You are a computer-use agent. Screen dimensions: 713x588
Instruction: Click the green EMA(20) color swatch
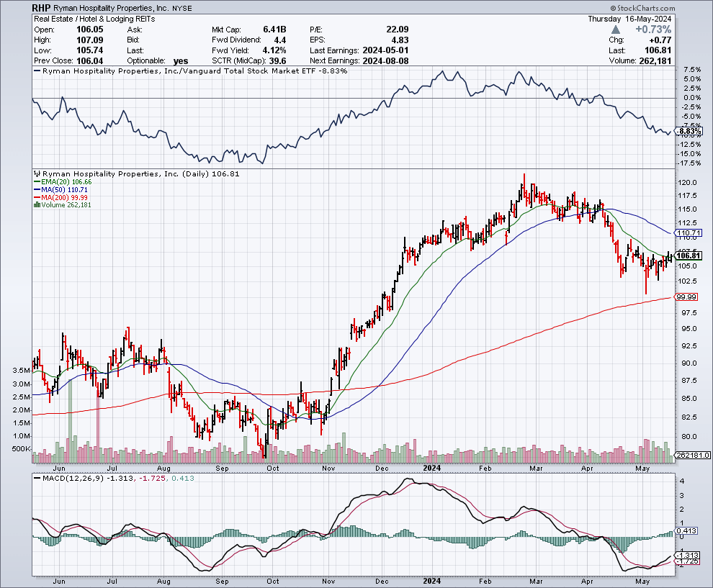pos(37,182)
